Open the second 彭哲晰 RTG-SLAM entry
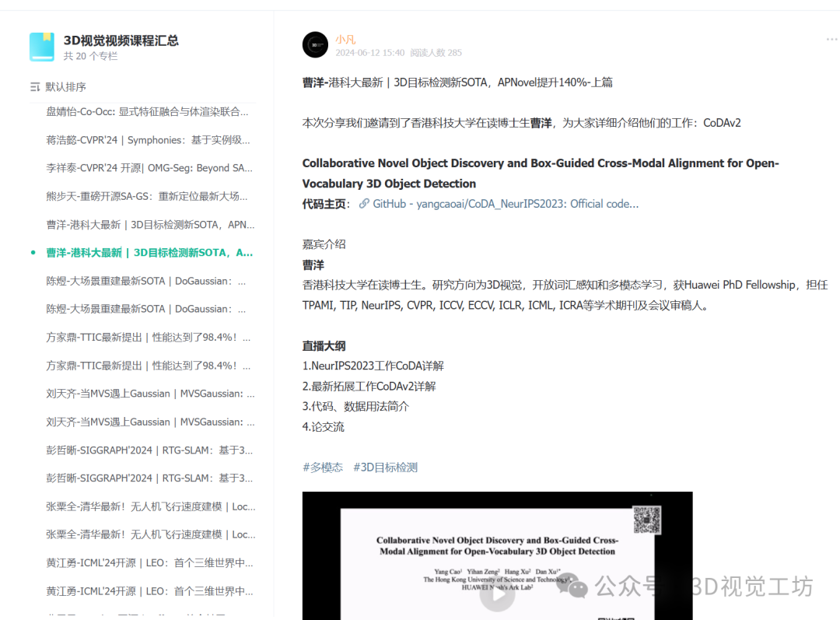 coord(149,478)
